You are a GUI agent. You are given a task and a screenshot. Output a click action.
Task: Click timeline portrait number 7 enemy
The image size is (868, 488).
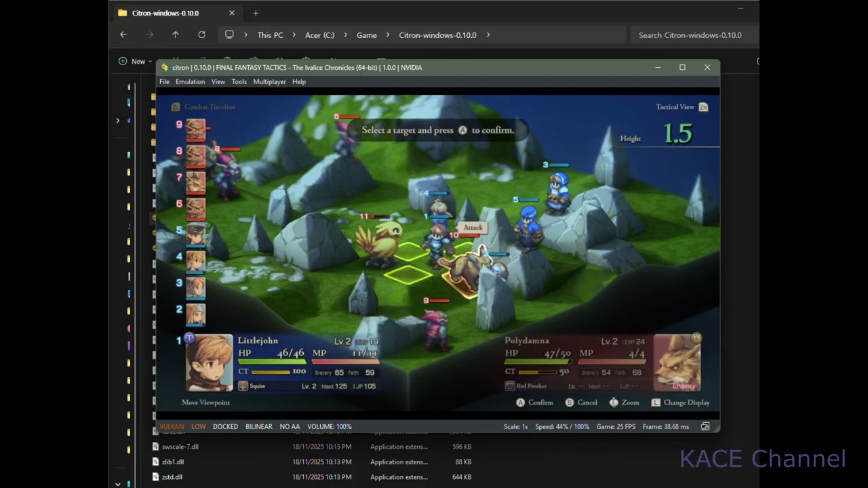point(196,182)
